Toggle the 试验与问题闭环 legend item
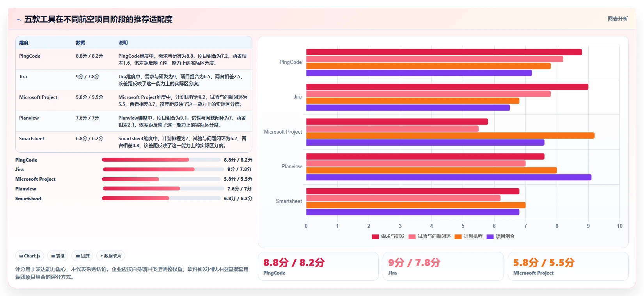 [429, 236]
